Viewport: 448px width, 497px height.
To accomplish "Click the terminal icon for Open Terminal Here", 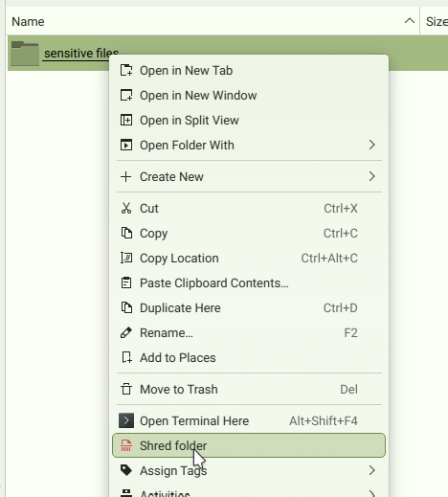I will 126,420.
